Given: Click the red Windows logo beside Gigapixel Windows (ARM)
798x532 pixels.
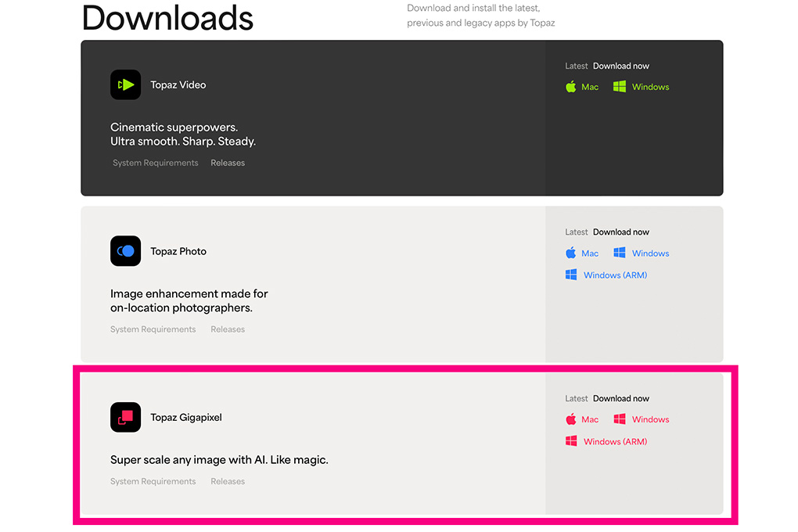Looking at the screenshot, I should coord(571,441).
